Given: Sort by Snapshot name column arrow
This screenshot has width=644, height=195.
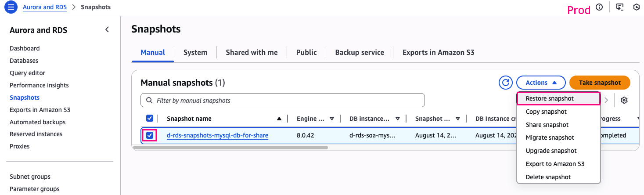Looking at the screenshot, I should coord(279,119).
